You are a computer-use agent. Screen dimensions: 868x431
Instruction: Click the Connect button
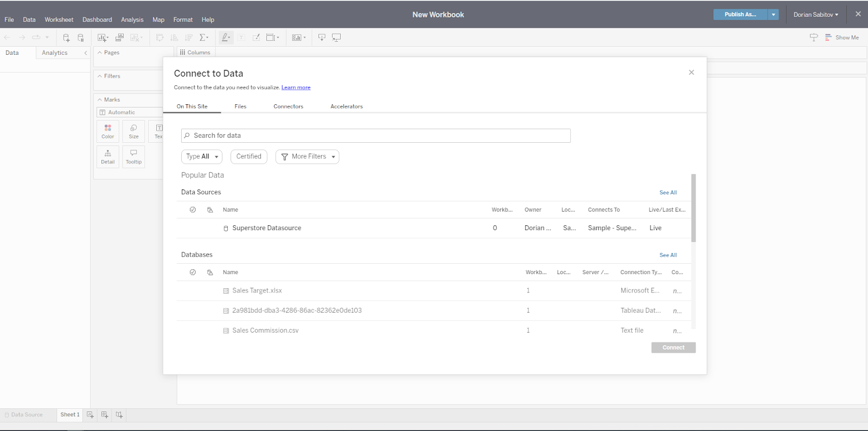pos(673,347)
